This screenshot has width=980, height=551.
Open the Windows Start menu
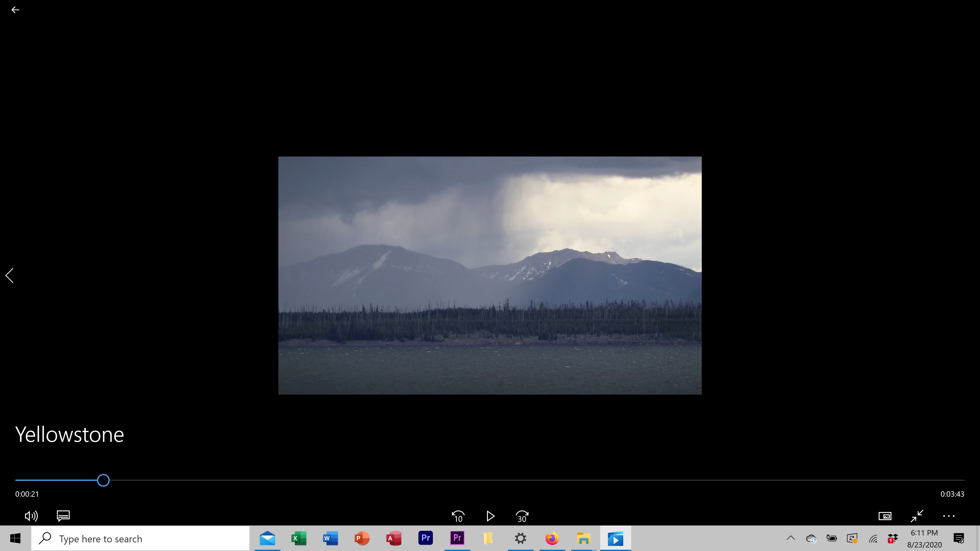(15, 539)
